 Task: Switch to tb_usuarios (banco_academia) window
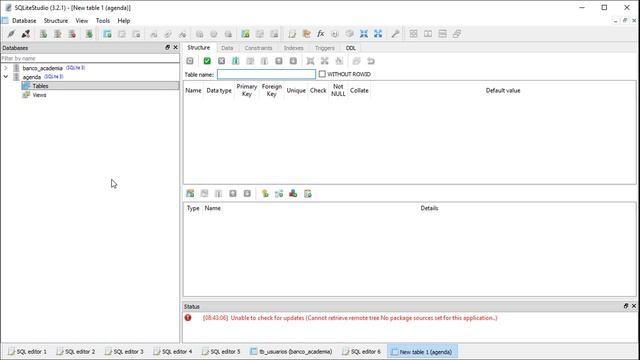click(292, 351)
